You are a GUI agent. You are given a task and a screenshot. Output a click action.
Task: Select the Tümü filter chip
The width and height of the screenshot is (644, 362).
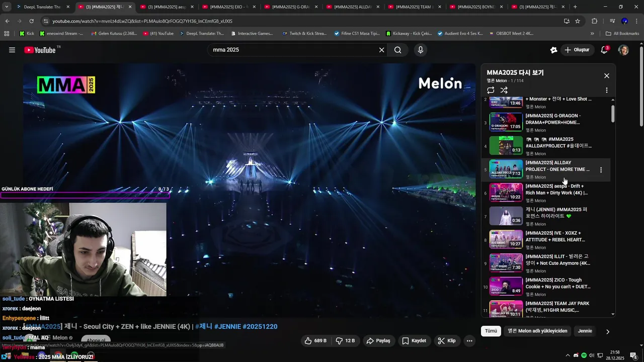coord(491,331)
